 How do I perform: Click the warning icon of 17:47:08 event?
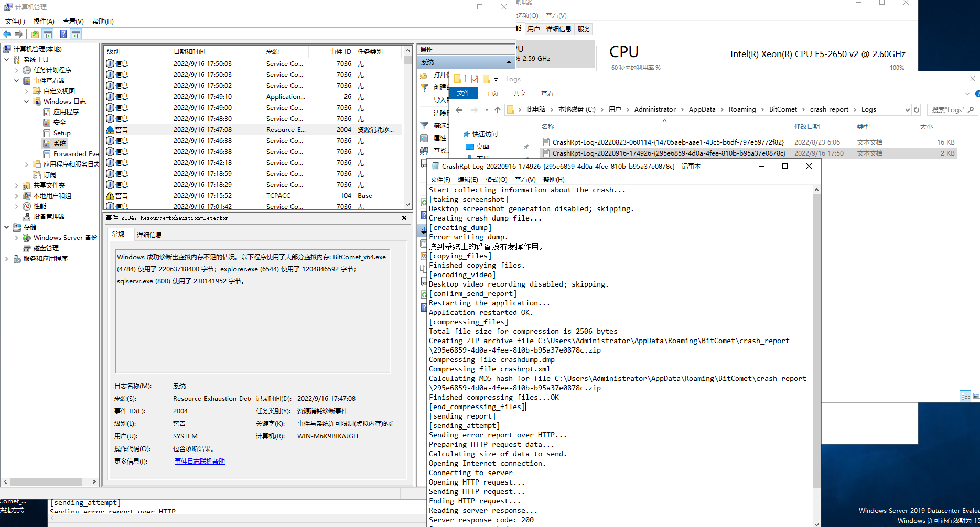tap(110, 129)
